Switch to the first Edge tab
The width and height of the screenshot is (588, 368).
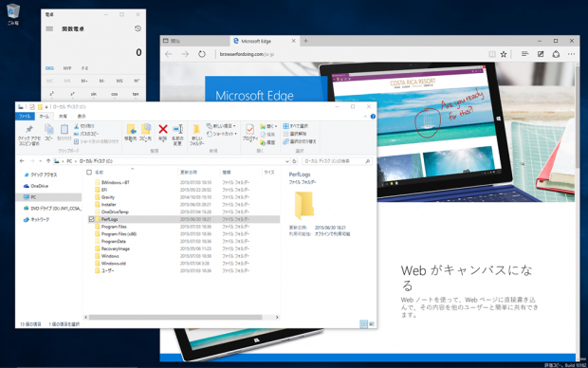tap(194, 42)
